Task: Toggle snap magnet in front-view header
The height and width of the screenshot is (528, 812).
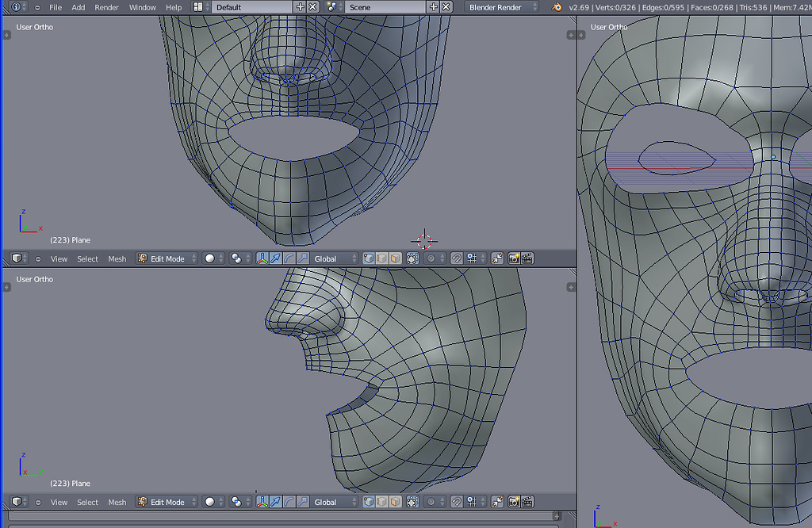Action: click(x=456, y=258)
